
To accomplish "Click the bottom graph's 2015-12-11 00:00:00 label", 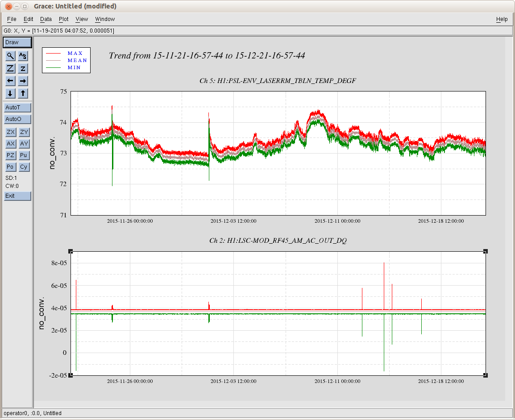I will (x=337, y=381).
